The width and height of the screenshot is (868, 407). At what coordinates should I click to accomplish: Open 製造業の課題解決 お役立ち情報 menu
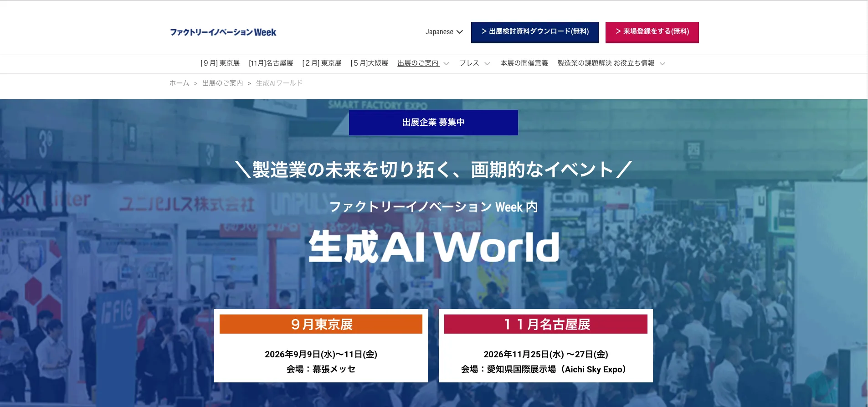coord(606,63)
